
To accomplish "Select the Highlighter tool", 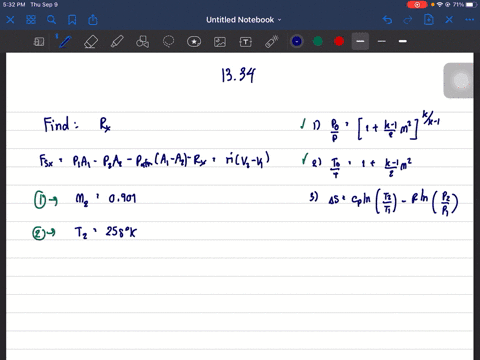I will (x=117, y=42).
